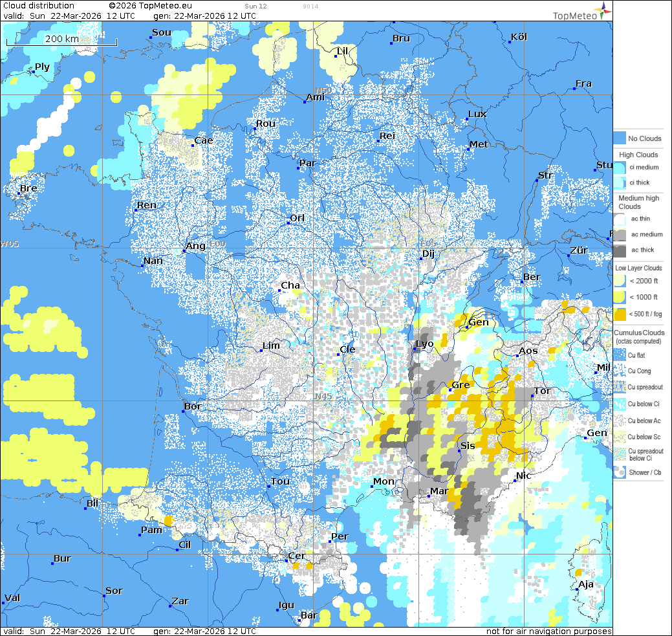Click the TopMeteo.eu copyright text
The height and width of the screenshot is (636, 672).
point(146,6)
